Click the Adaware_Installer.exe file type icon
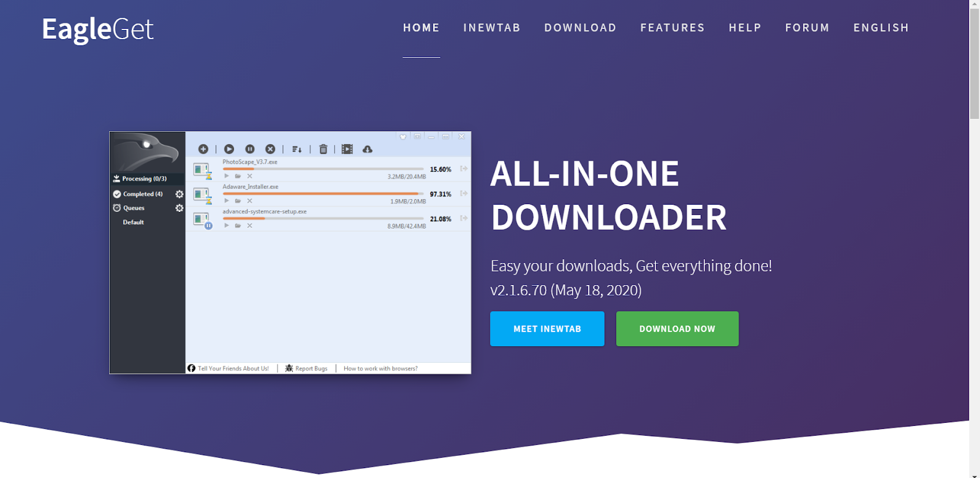 click(x=202, y=195)
